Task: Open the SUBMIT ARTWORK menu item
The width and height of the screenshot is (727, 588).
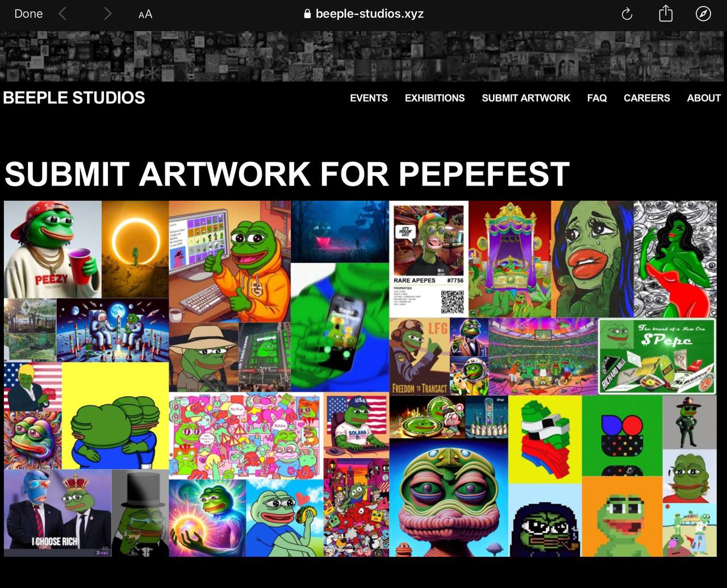Action: pyautogui.click(x=526, y=98)
